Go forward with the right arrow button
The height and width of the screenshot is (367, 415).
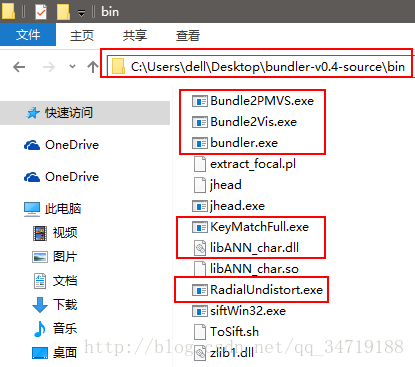[49, 67]
